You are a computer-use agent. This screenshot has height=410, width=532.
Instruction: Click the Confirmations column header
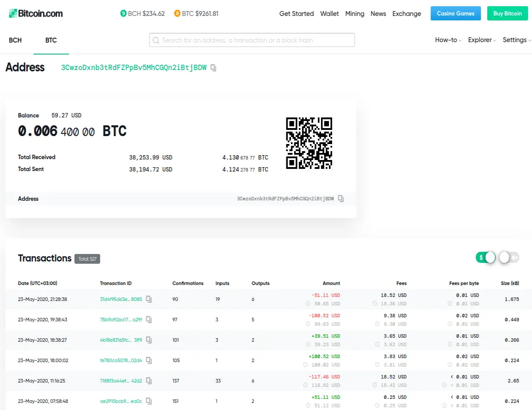[x=188, y=283]
